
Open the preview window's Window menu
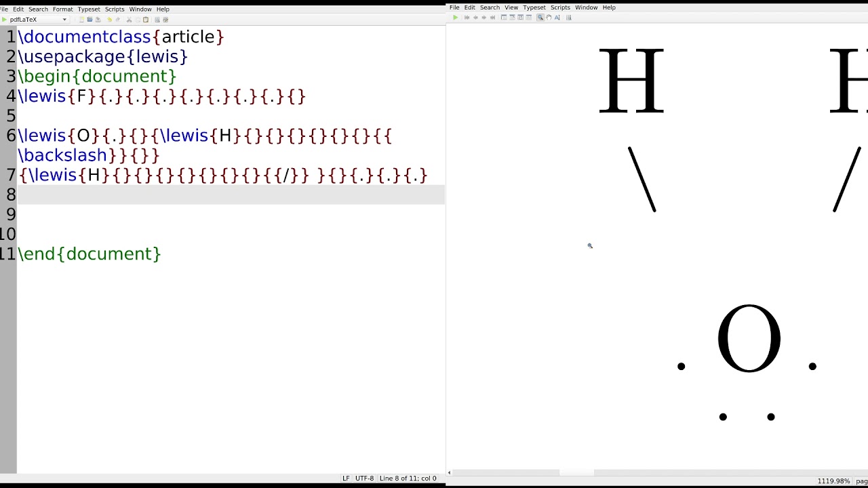point(586,7)
